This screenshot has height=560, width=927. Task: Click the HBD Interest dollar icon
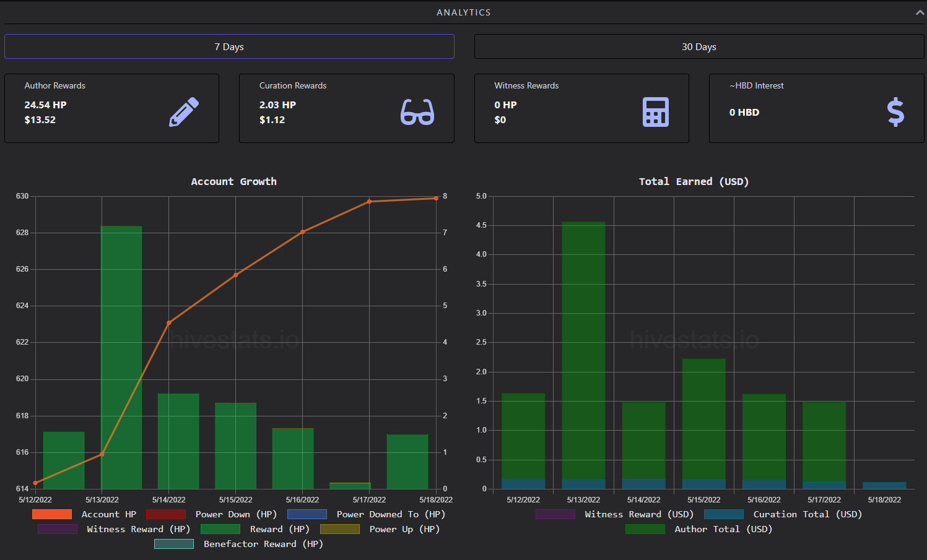[895, 112]
